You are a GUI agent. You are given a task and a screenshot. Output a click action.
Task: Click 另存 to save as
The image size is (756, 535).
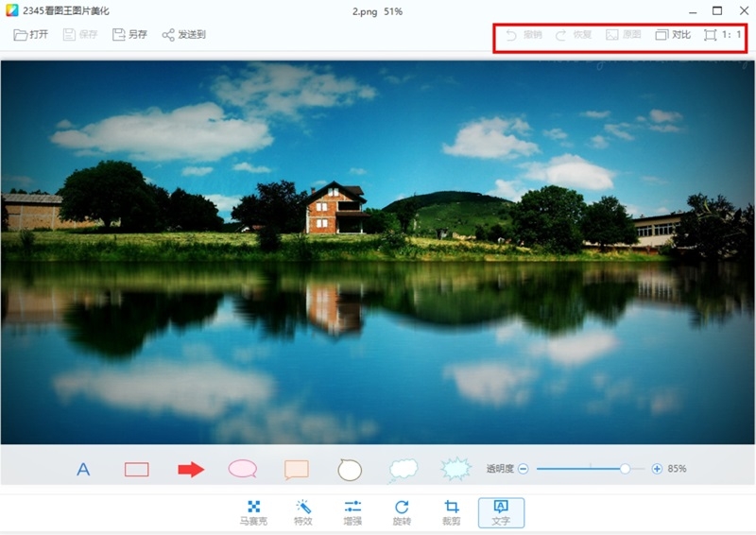click(x=129, y=35)
